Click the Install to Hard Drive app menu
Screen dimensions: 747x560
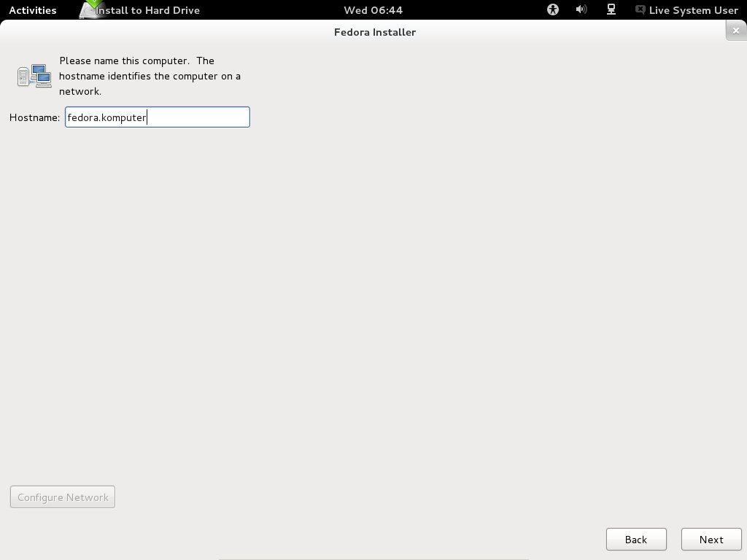click(x=139, y=10)
